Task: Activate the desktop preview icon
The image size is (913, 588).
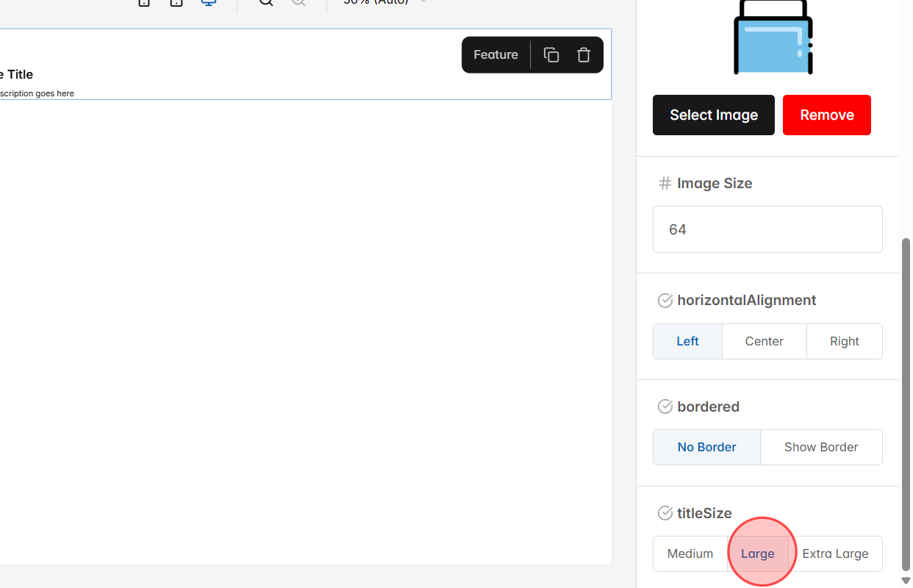Action: (x=208, y=3)
